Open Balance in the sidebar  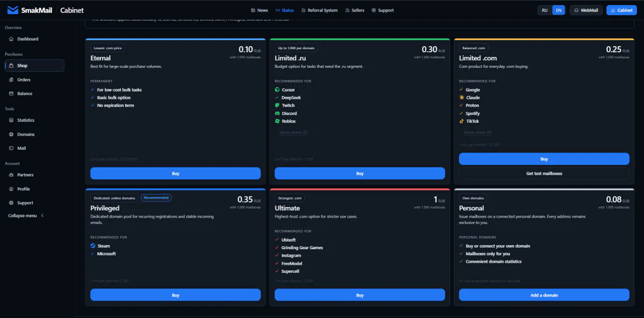[34, 93]
